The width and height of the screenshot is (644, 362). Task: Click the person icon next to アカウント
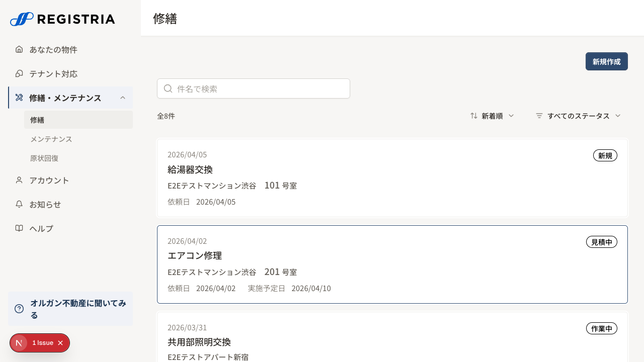19,180
